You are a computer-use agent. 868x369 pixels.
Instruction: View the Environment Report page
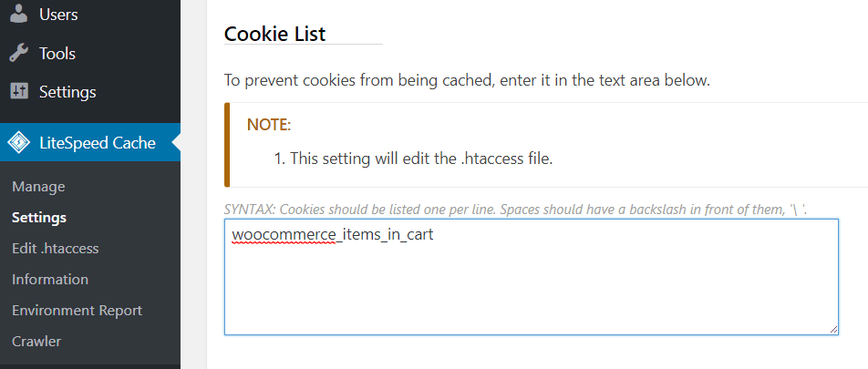pos(77,311)
